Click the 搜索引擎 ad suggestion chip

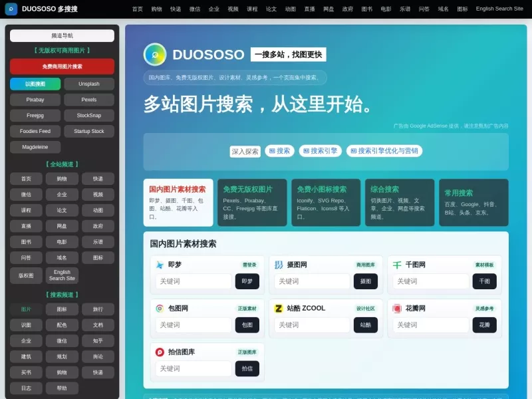click(x=321, y=151)
